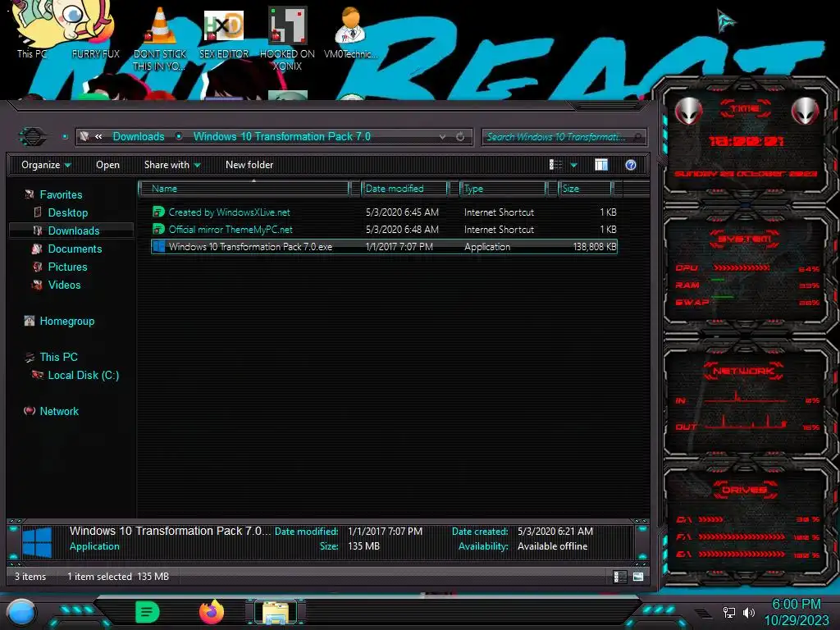Open the address bar history dropdown arrow
Image resolution: width=840 pixels, height=630 pixels.
coord(442,137)
